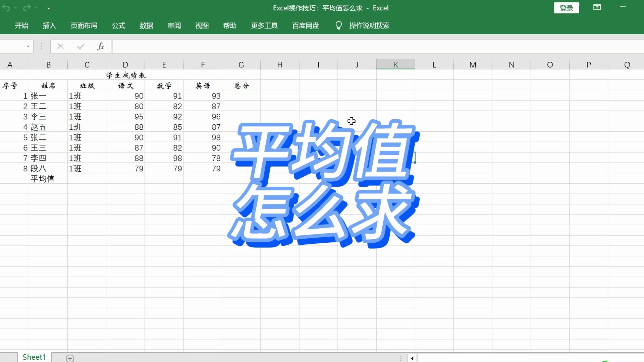Click the Undo arrow icon

click(6, 8)
